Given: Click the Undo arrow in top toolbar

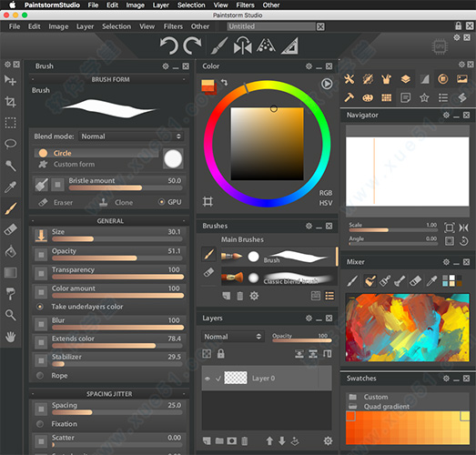Looking at the screenshot, I should click(168, 45).
